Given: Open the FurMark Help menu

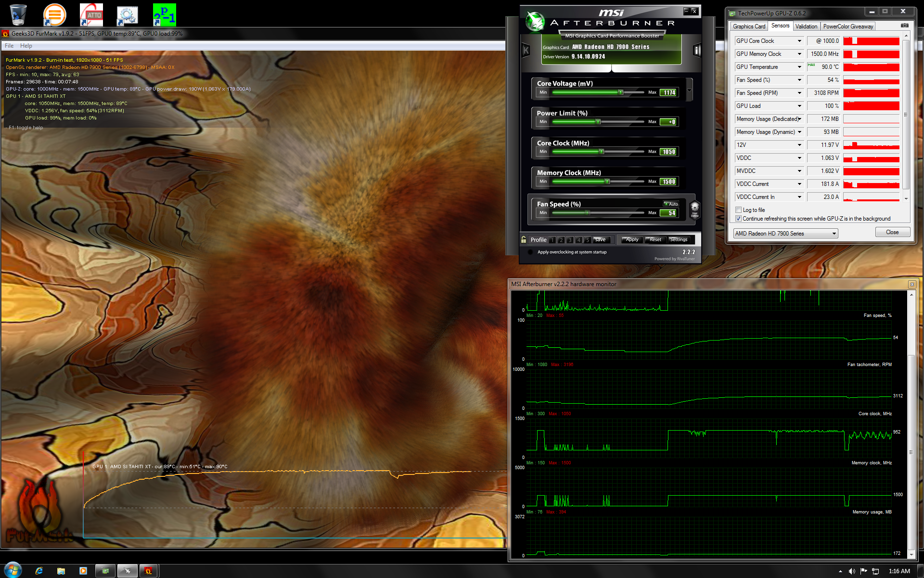Looking at the screenshot, I should pyautogui.click(x=26, y=46).
